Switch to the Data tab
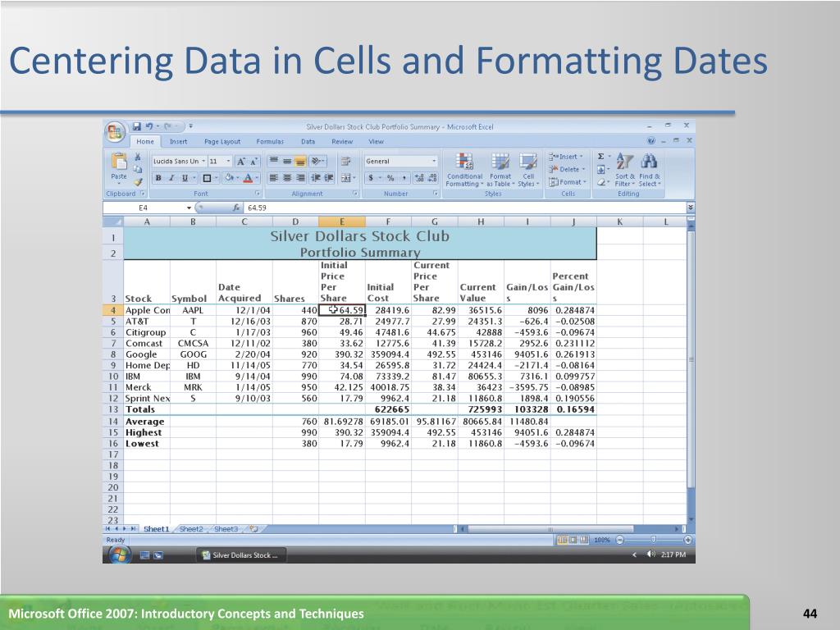Viewport: 840px width, 630px height. pos(308,141)
